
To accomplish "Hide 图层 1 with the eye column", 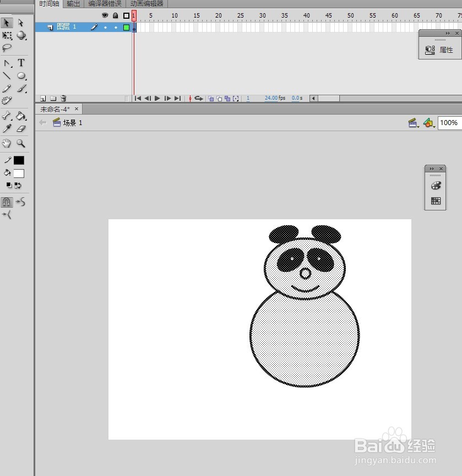I will tap(105, 26).
